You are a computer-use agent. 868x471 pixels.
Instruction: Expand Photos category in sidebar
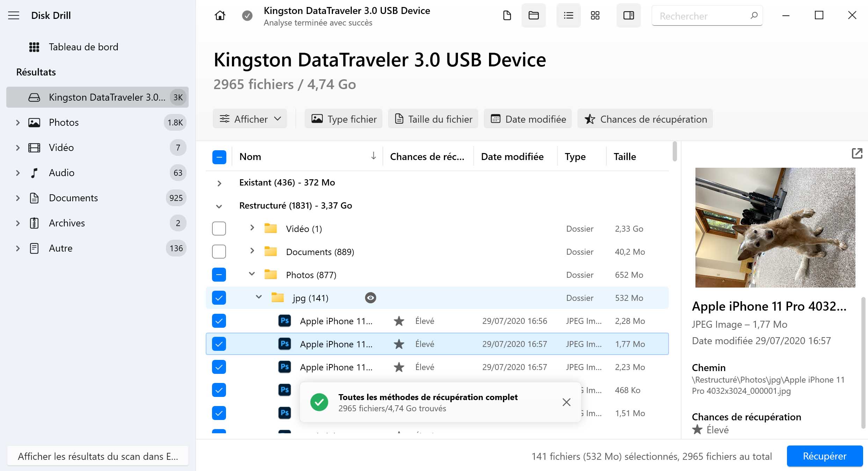[x=18, y=123]
